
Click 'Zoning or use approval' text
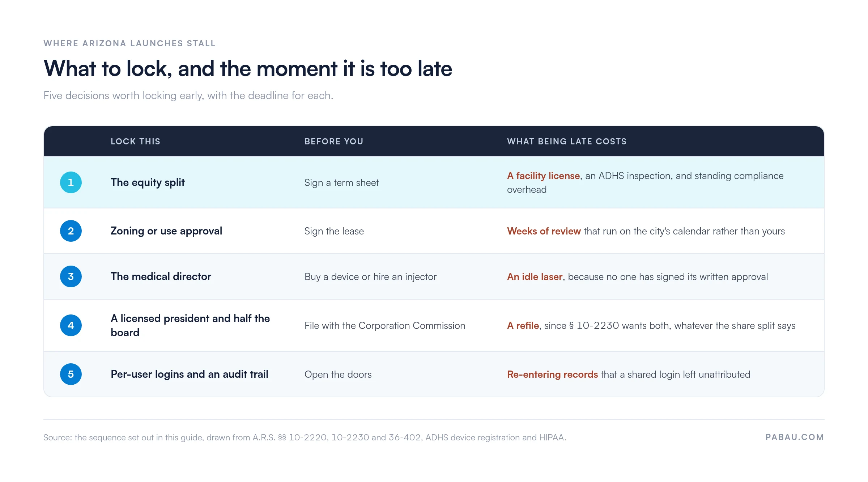point(166,231)
